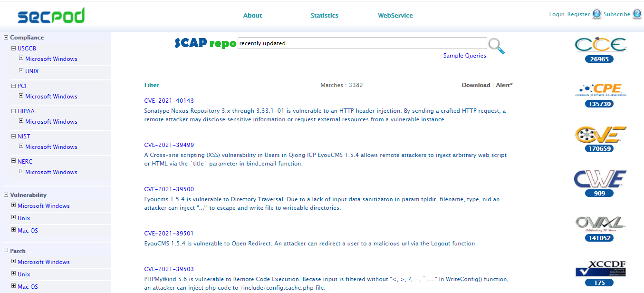Collapse the NIST node
The height and width of the screenshot is (293, 644).
coord(13,136)
